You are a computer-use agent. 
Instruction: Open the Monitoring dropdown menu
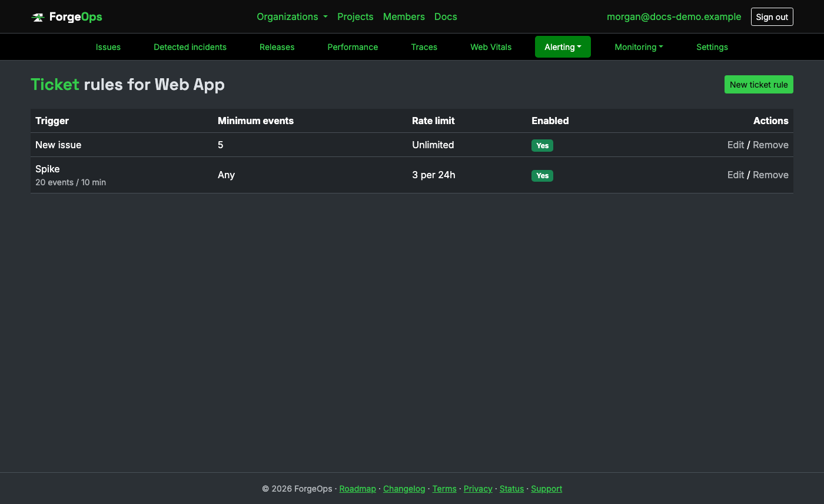(639, 47)
